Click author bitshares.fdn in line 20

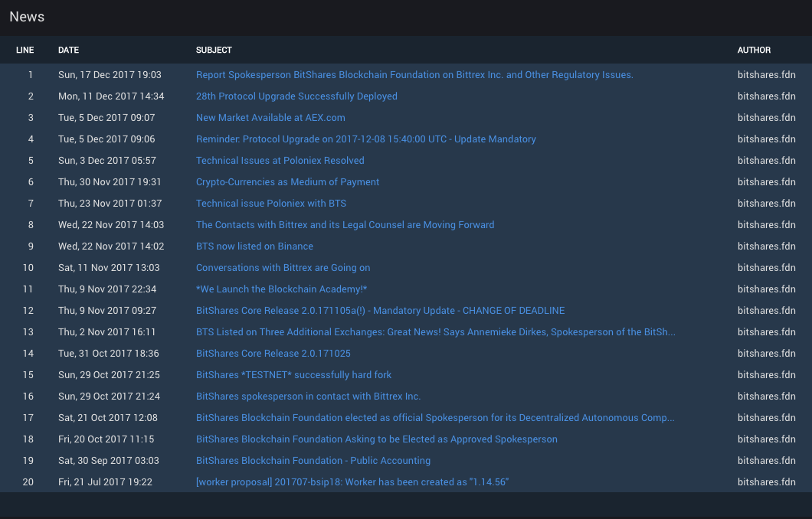click(767, 482)
